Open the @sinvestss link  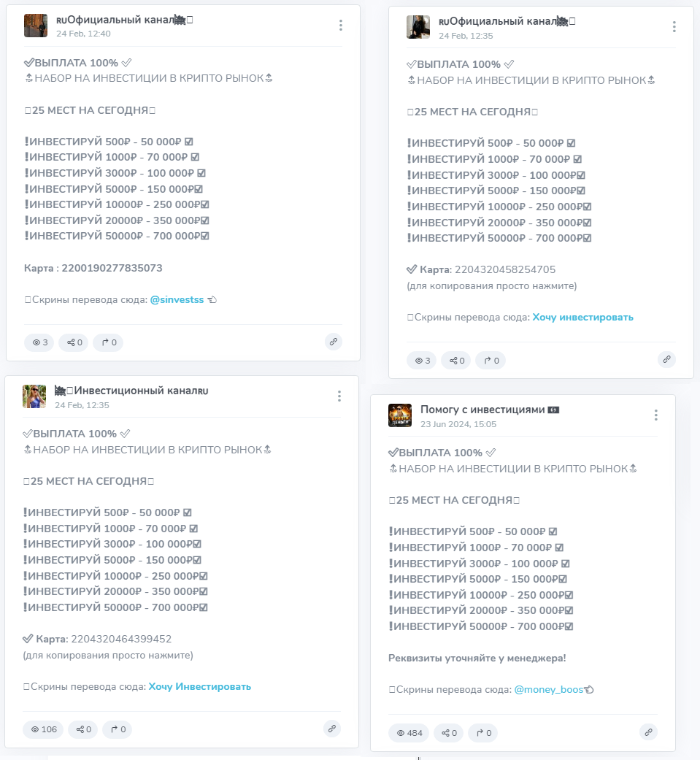(177, 299)
